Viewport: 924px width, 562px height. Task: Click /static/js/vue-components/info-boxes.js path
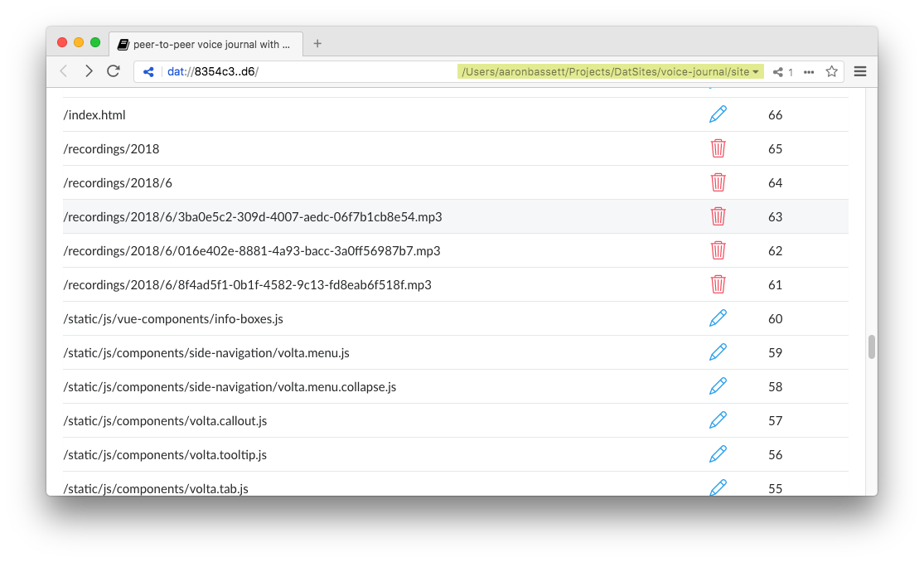coord(173,319)
